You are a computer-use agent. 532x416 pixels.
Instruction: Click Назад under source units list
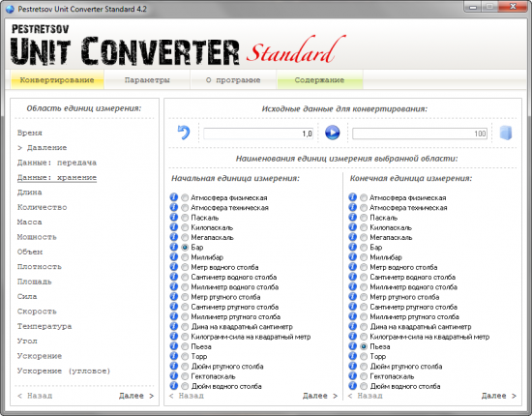pyautogui.click(x=187, y=396)
